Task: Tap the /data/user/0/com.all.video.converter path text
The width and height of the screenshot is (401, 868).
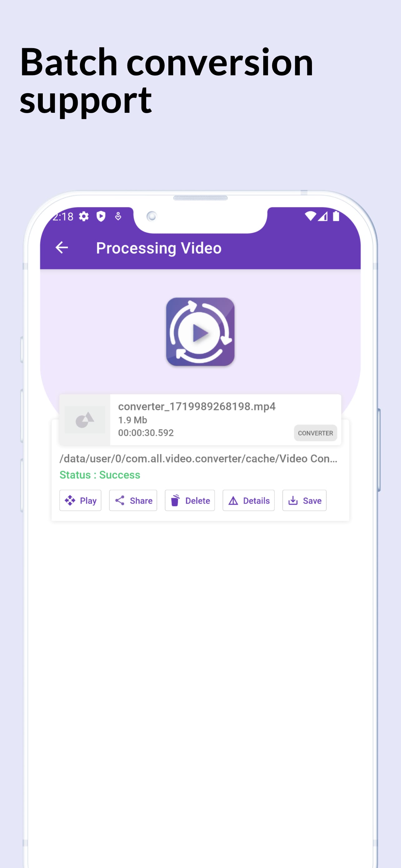Action: click(x=198, y=459)
